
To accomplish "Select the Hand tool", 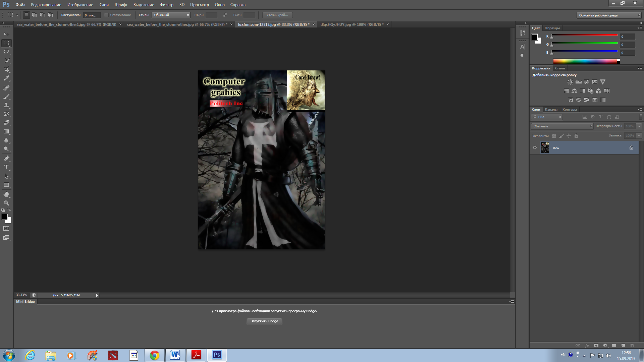I will coord(6,194).
